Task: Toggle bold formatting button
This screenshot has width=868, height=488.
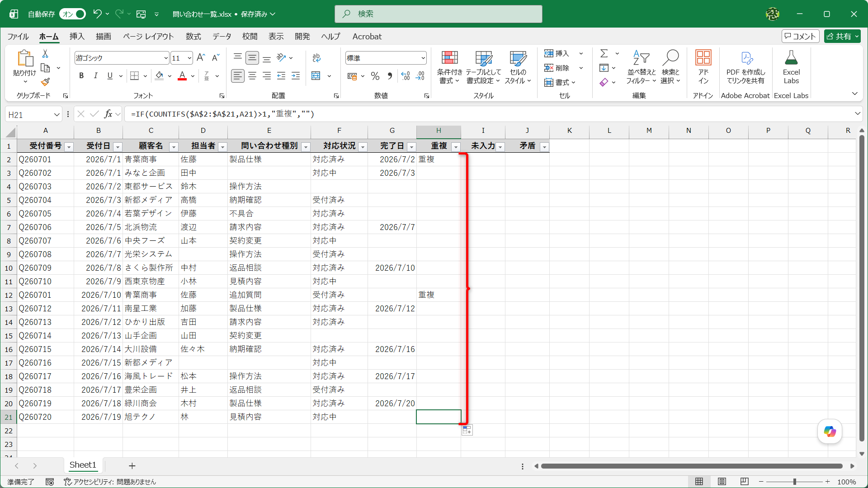Action: (x=81, y=75)
